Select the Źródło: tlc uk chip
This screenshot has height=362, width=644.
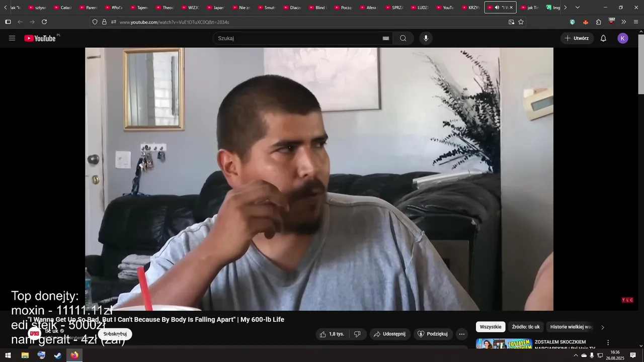click(526, 327)
